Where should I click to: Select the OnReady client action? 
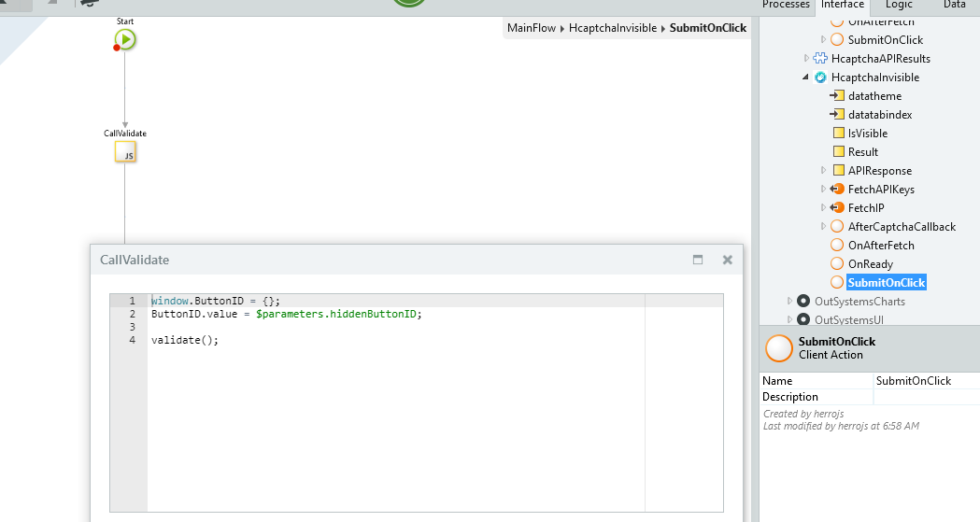click(870, 264)
